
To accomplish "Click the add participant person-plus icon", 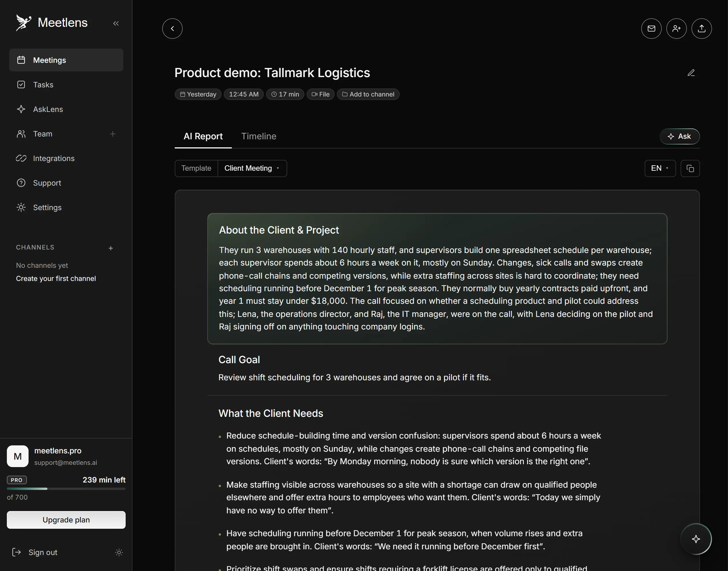I will (676, 29).
